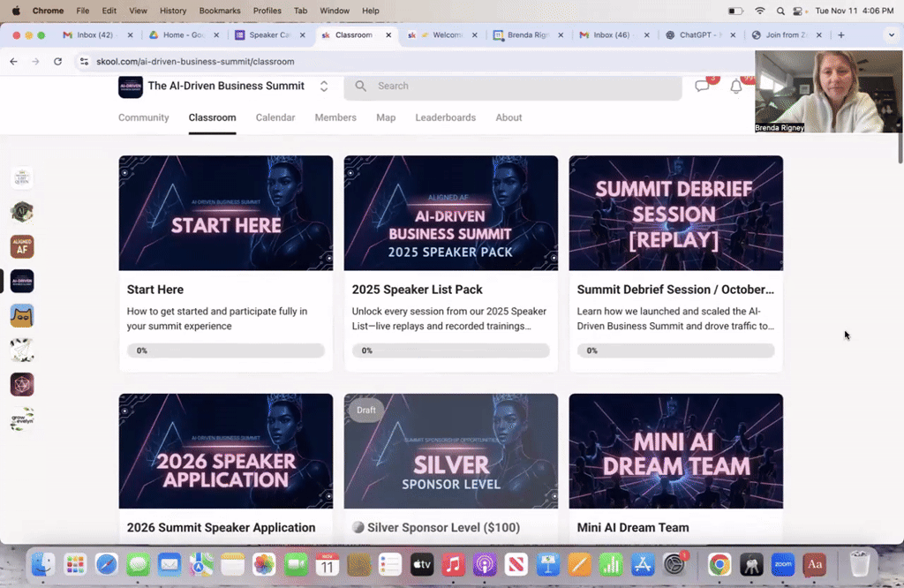Open the paper plane community icon in sidebar

(21, 350)
